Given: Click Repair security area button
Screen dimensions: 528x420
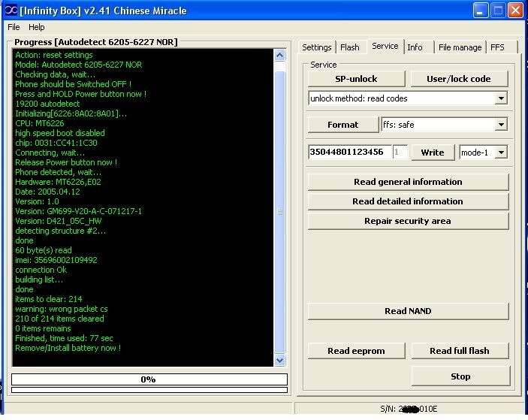Looking at the screenshot, I should point(408,221).
